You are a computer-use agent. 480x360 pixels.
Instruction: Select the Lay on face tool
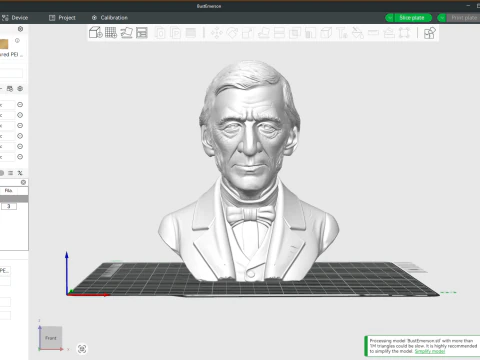tap(264, 33)
